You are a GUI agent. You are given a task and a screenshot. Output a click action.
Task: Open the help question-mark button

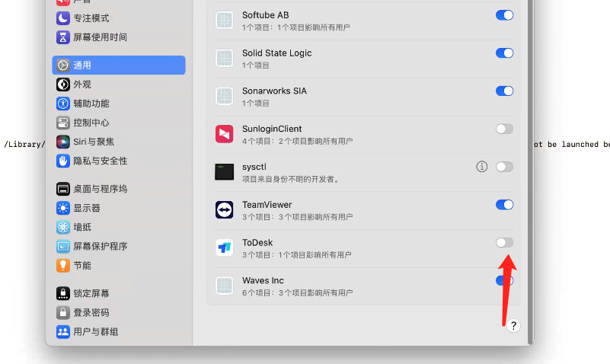tap(513, 325)
